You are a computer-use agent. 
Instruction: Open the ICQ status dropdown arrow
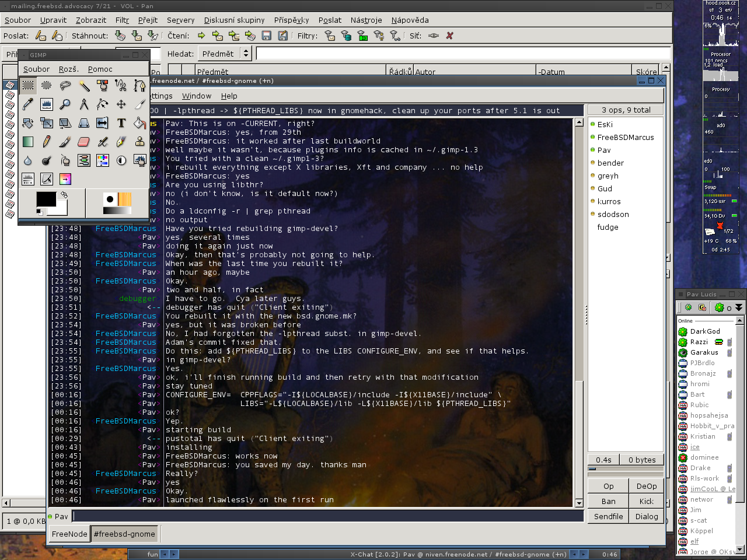(x=739, y=307)
